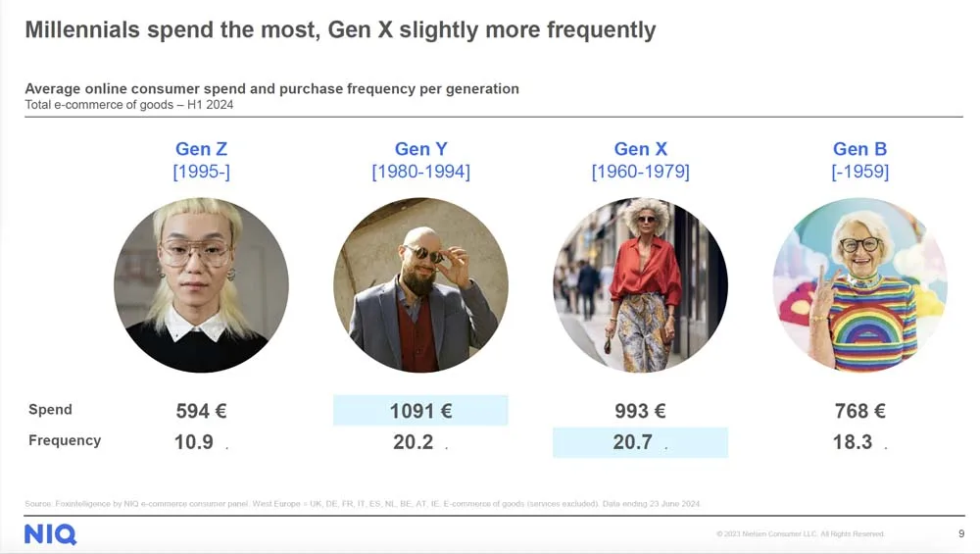Select the Gen Y bearded man photo
980x554 pixels.
point(420,284)
